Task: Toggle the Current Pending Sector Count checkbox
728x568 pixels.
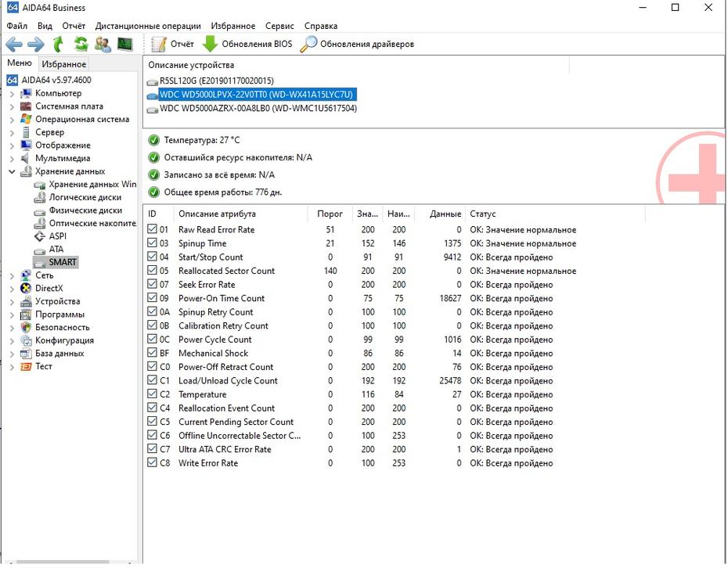Action: (x=152, y=422)
